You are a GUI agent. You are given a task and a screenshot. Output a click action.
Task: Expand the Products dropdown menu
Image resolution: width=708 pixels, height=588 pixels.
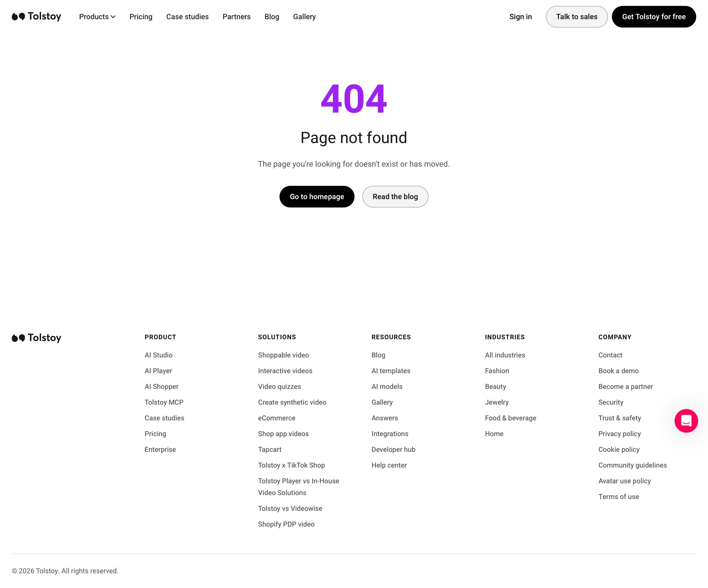tap(97, 16)
